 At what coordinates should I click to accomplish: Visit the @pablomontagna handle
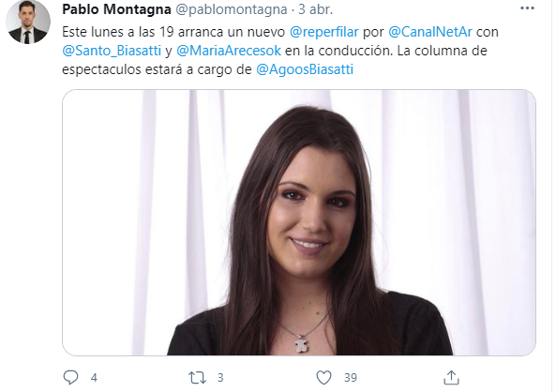[x=232, y=10]
